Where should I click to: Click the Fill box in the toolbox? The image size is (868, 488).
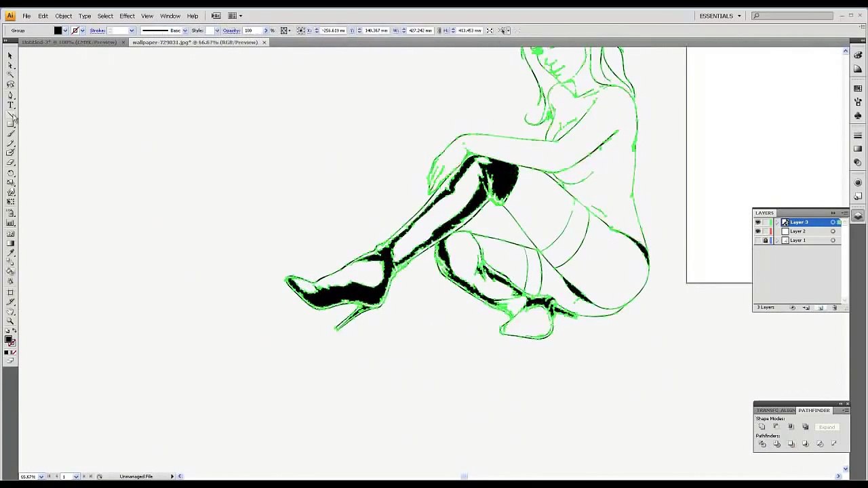point(8,340)
